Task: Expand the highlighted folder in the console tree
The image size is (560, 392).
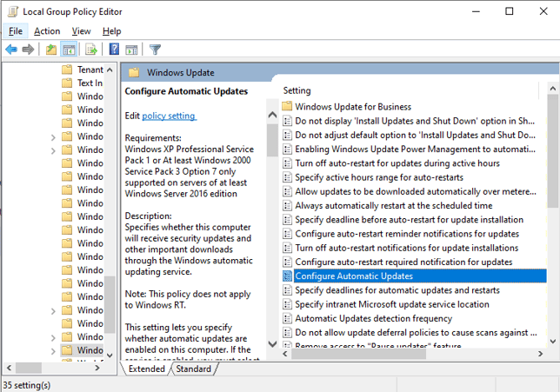Action: click(x=54, y=350)
